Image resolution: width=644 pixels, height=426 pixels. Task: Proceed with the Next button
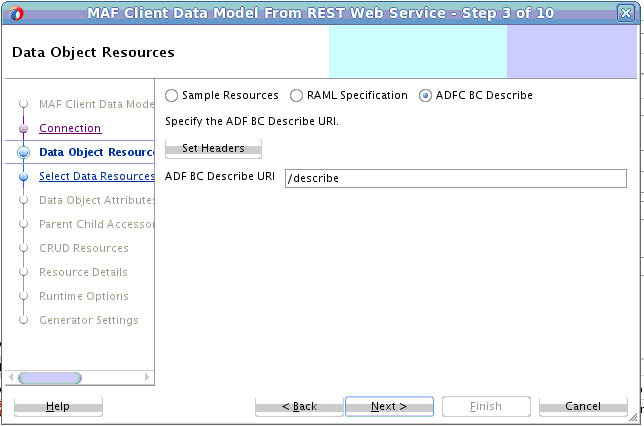point(389,406)
